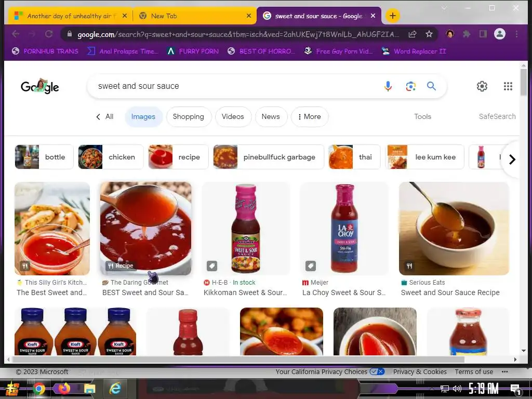Open Google Lens image search
This screenshot has height=399, width=532.
(410, 86)
